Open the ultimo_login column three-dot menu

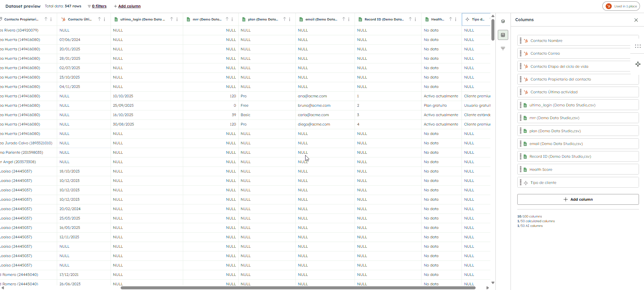point(177,19)
